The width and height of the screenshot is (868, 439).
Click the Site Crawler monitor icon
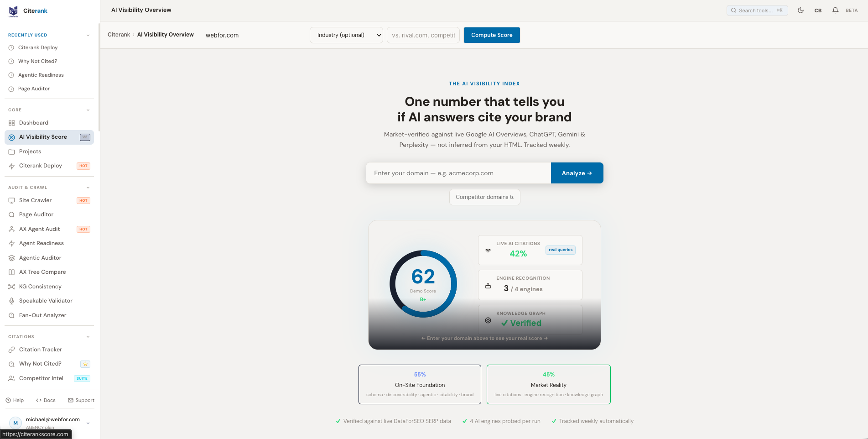tap(12, 200)
